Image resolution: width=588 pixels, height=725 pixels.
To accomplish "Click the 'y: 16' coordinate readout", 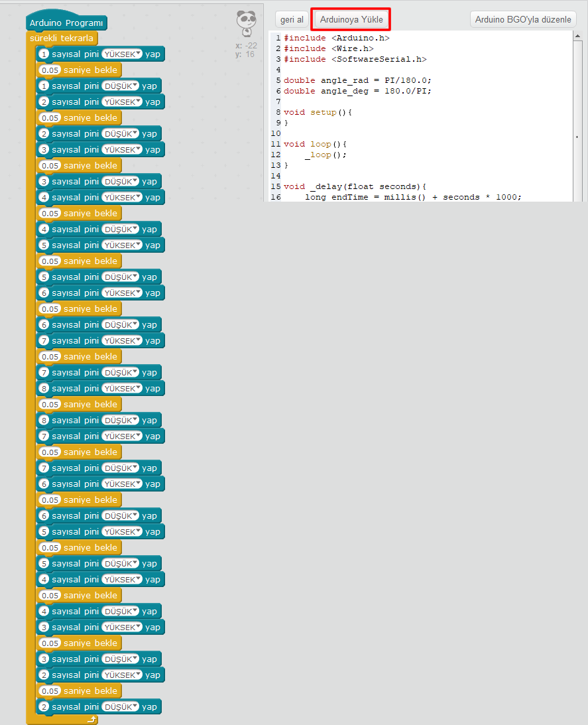I will point(245,54).
